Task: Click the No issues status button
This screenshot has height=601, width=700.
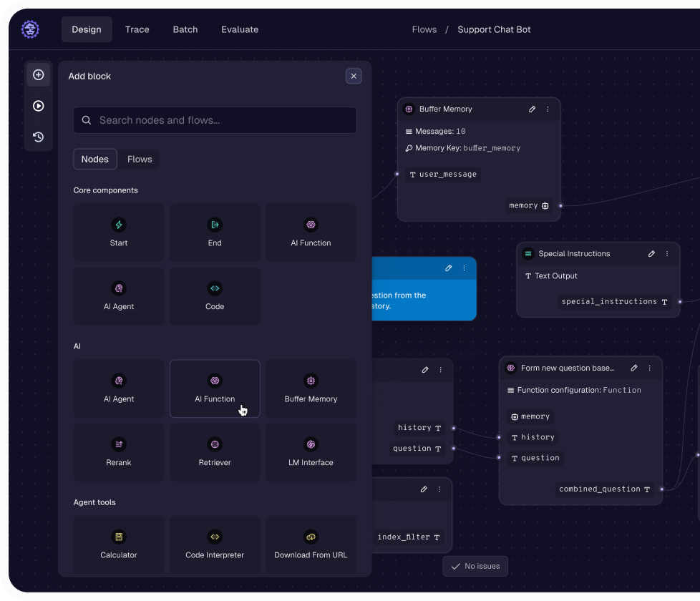Action: (x=475, y=566)
